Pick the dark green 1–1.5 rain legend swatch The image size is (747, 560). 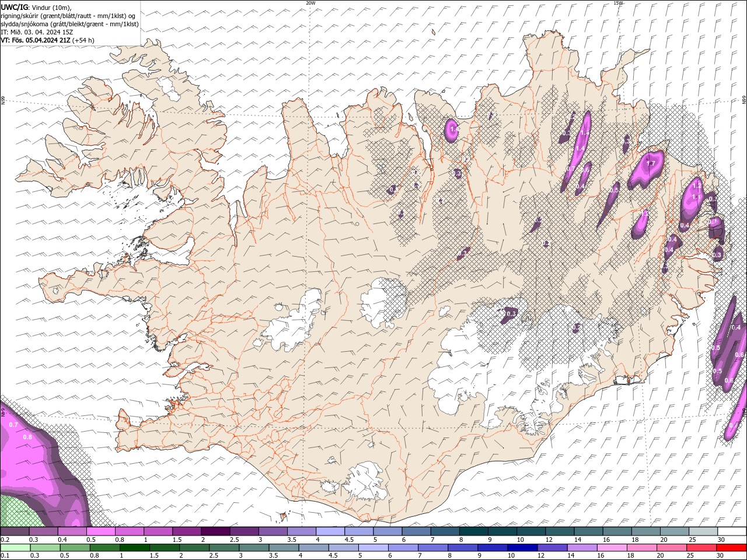click(135, 548)
